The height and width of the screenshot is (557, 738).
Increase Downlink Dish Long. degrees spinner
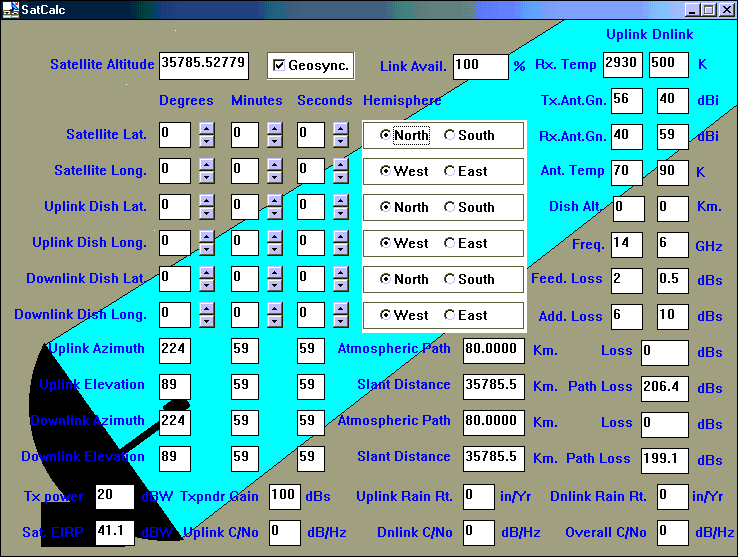[207, 308]
